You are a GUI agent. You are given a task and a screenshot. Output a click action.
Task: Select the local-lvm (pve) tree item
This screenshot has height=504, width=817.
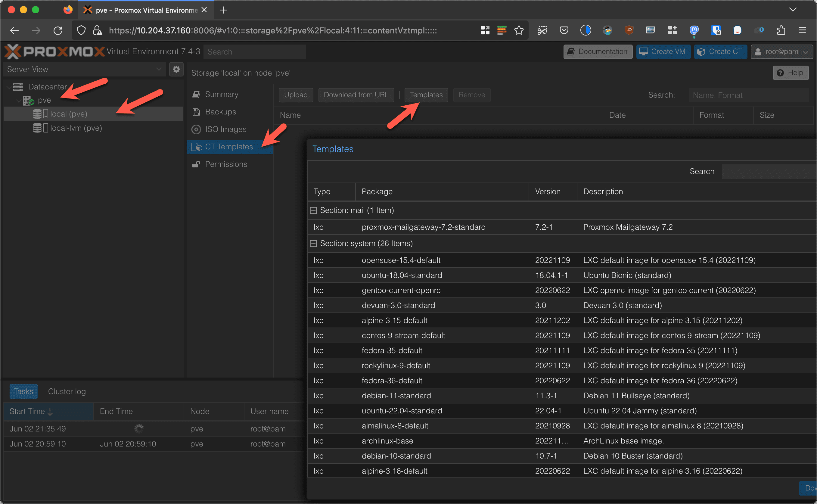(x=93, y=128)
